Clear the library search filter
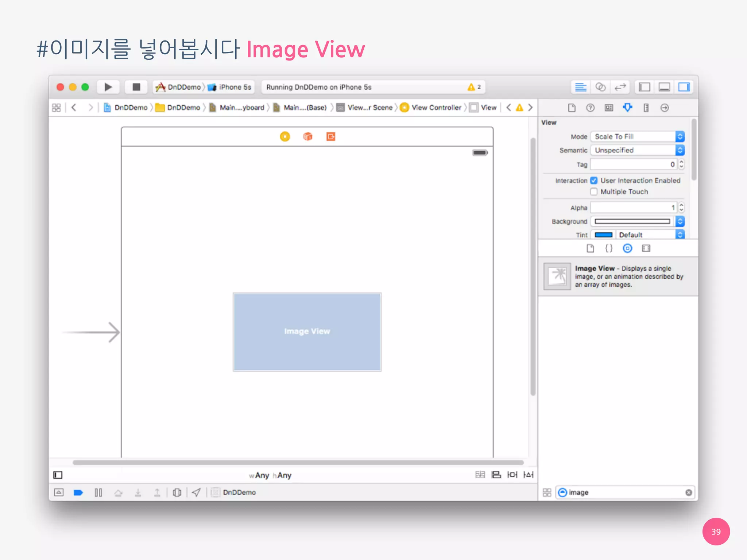This screenshot has width=747, height=560. point(688,493)
